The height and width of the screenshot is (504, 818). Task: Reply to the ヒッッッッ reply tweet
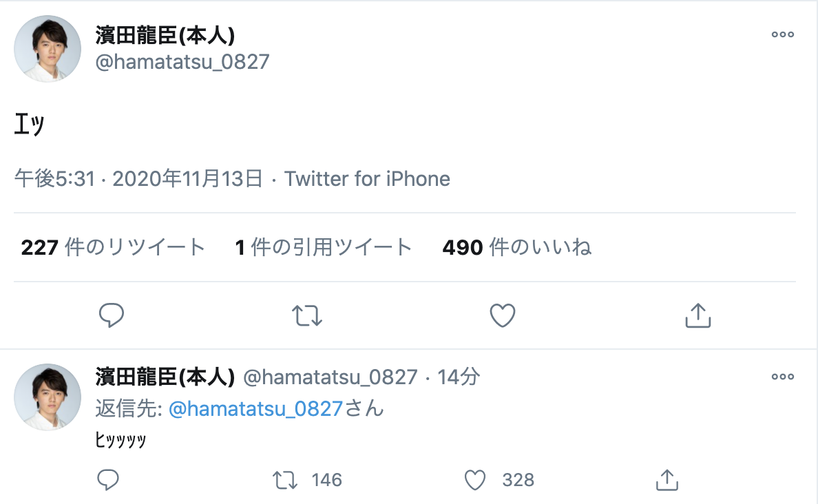pos(108,480)
